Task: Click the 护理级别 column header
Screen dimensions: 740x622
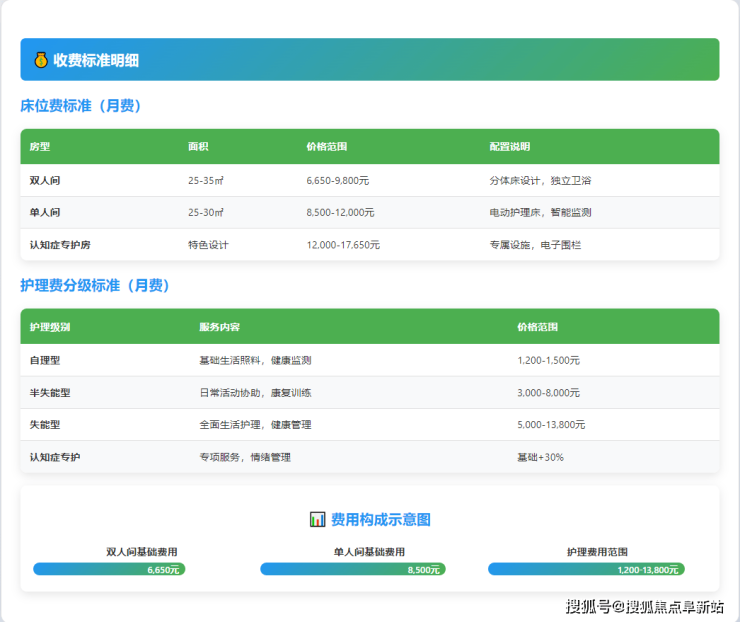Action: [50, 327]
